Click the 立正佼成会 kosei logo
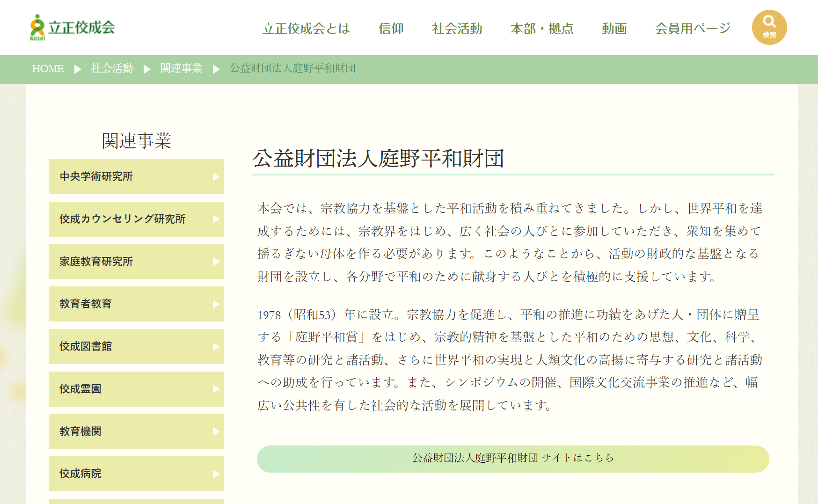The image size is (818, 504). 73,28
